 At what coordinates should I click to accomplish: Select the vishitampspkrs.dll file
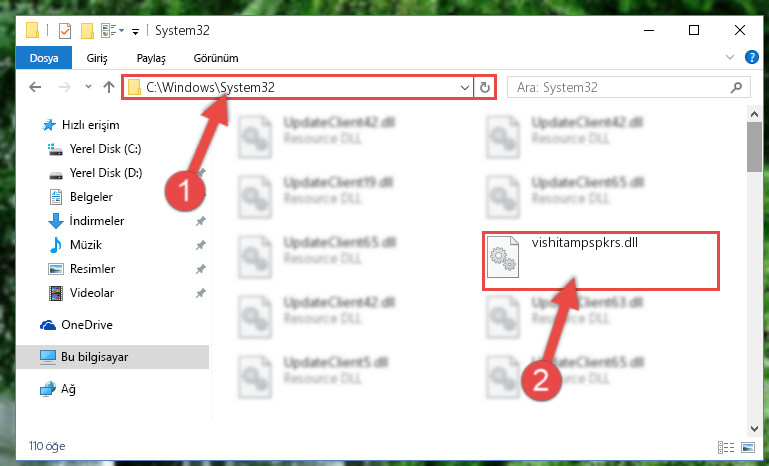click(x=601, y=261)
